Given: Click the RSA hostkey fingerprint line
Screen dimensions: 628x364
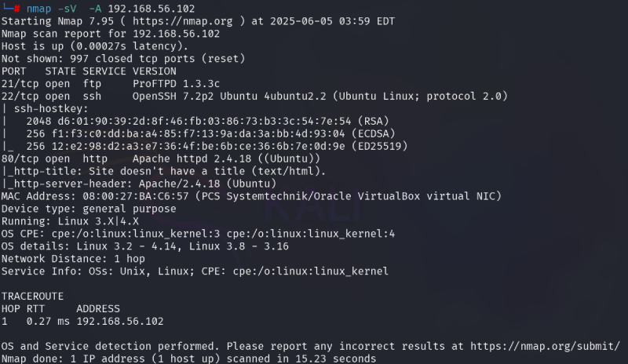Looking at the screenshot, I should tap(207, 122).
